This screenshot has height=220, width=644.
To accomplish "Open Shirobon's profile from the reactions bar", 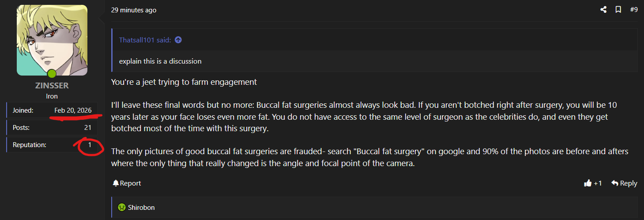I will click(141, 207).
